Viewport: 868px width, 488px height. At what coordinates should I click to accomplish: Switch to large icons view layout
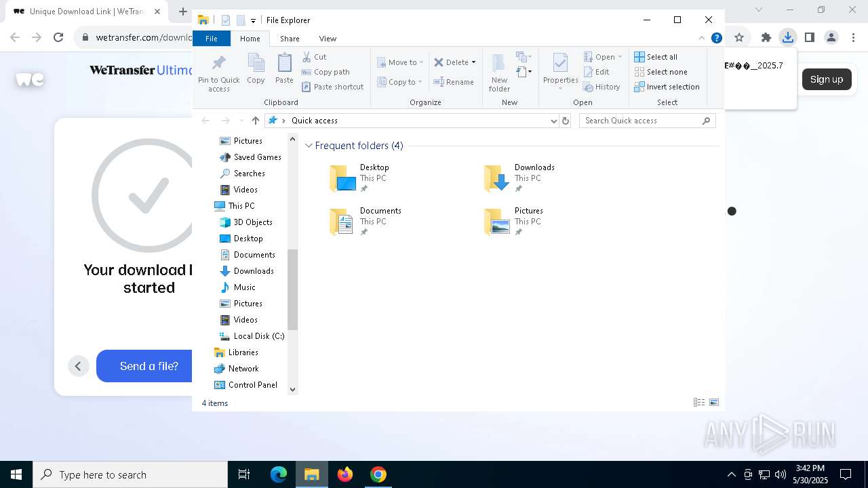pos(714,403)
